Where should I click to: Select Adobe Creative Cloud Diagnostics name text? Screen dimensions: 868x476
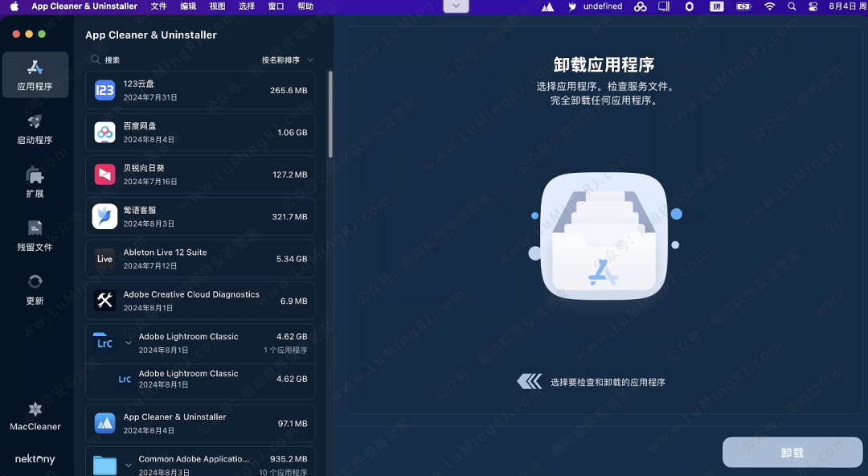(x=191, y=294)
